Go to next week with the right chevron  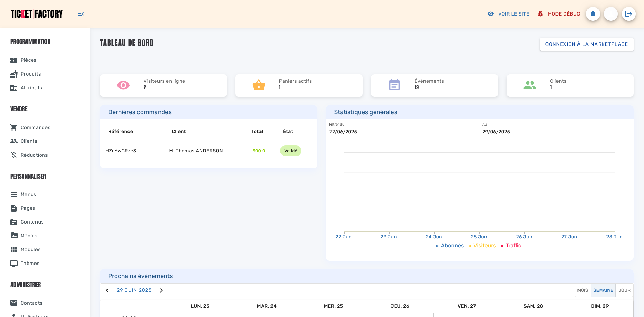click(x=161, y=290)
